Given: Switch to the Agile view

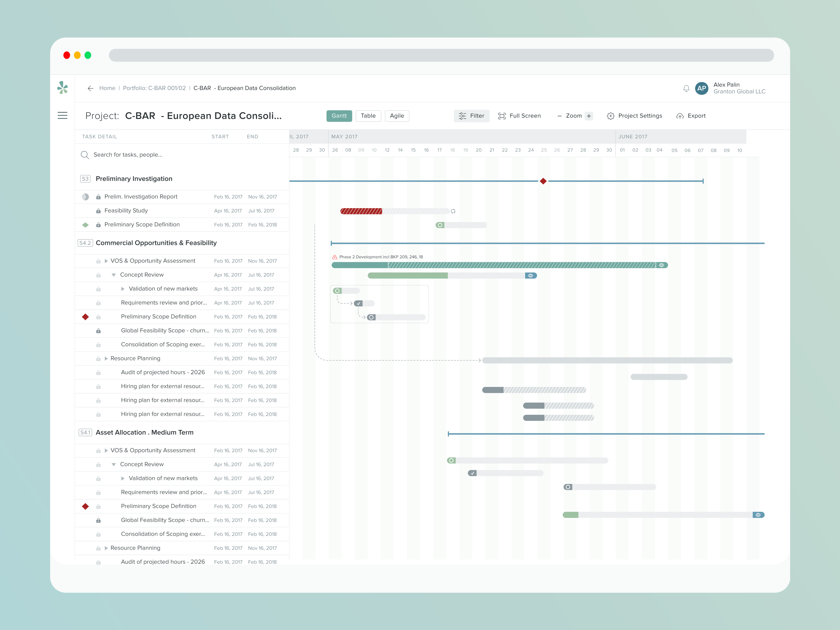Looking at the screenshot, I should [x=397, y=116].
